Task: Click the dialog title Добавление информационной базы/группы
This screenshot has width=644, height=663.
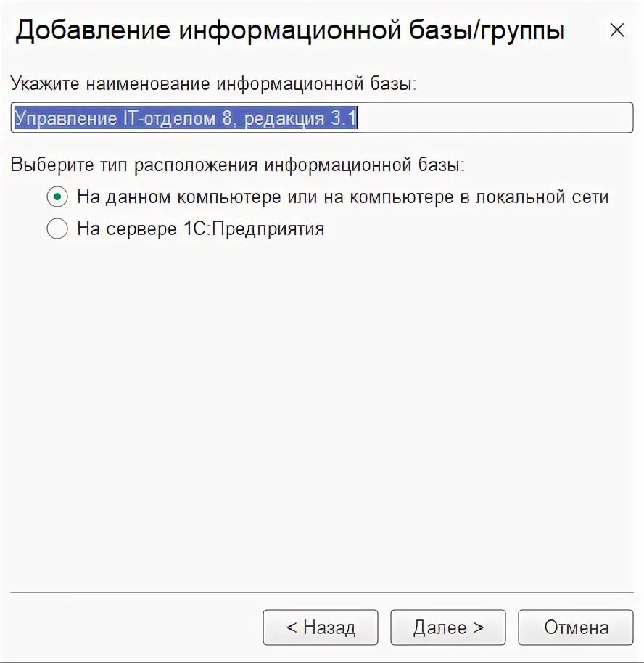Action: (290, 30)
